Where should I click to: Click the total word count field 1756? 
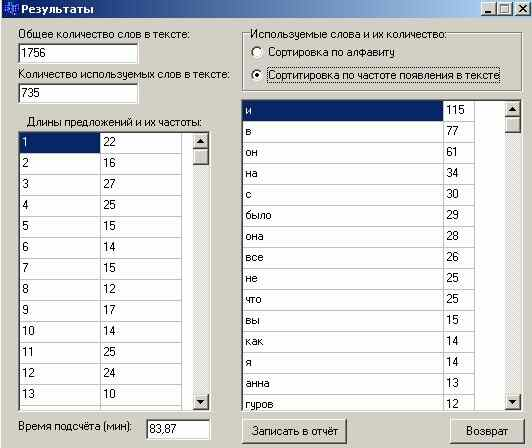[78, 53]
